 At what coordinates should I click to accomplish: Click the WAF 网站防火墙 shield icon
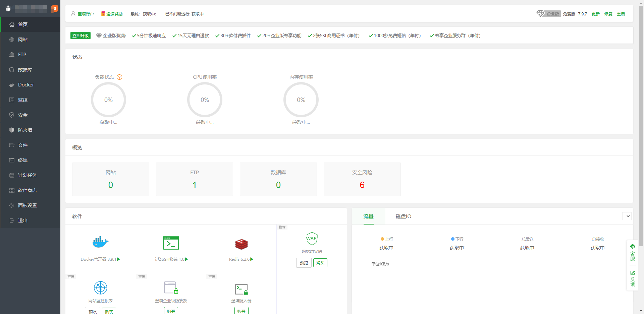pos(312,238)
